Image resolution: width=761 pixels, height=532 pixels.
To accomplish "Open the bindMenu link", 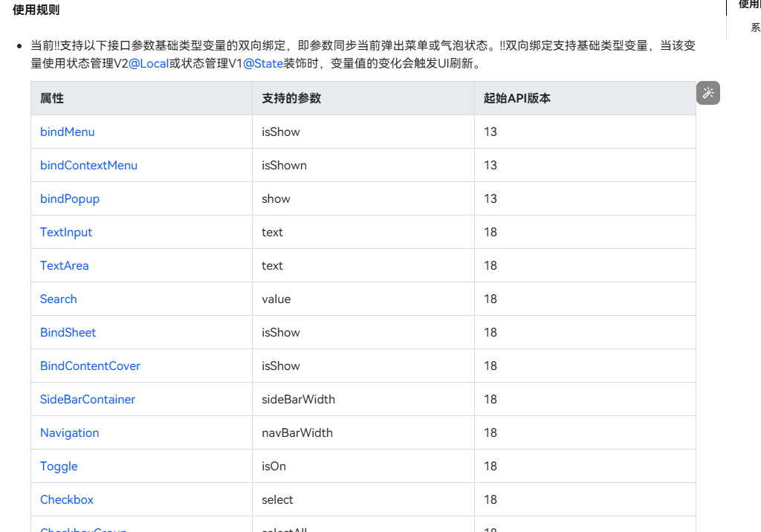I will pyautogui.click(x=68, y=132).
